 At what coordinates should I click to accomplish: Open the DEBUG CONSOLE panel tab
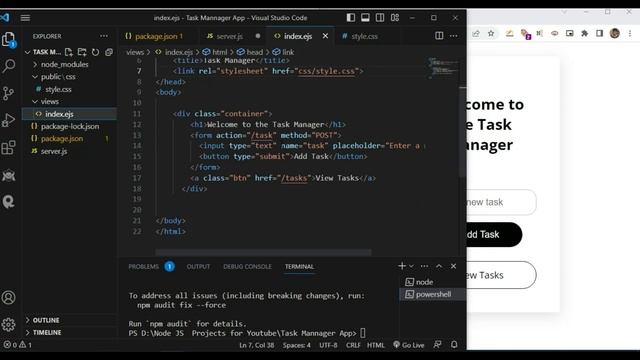247,267
